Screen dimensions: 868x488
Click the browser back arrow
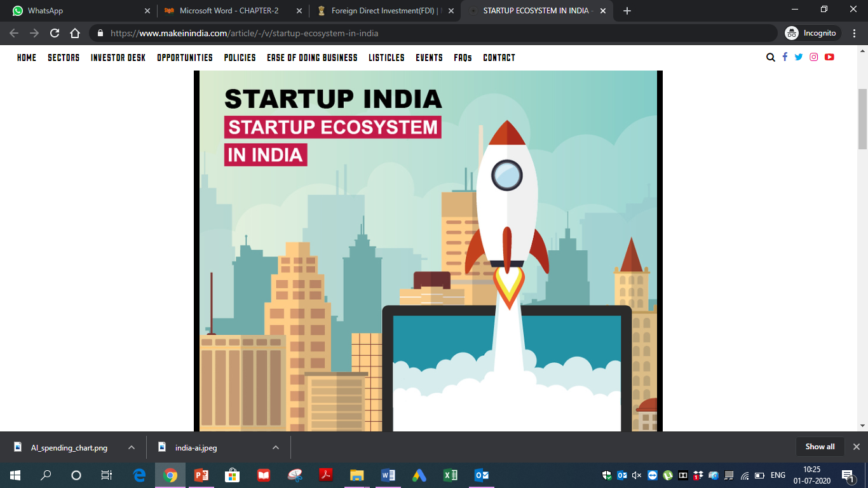(14, 33)
